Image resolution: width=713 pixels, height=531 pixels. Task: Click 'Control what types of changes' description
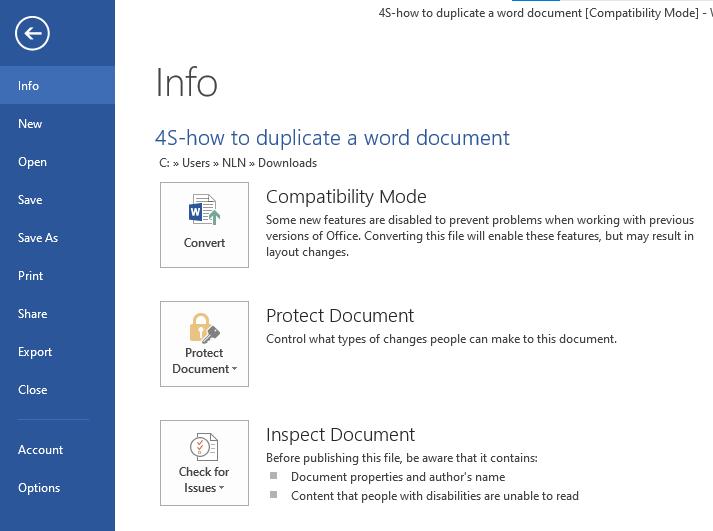click(441, 339)
